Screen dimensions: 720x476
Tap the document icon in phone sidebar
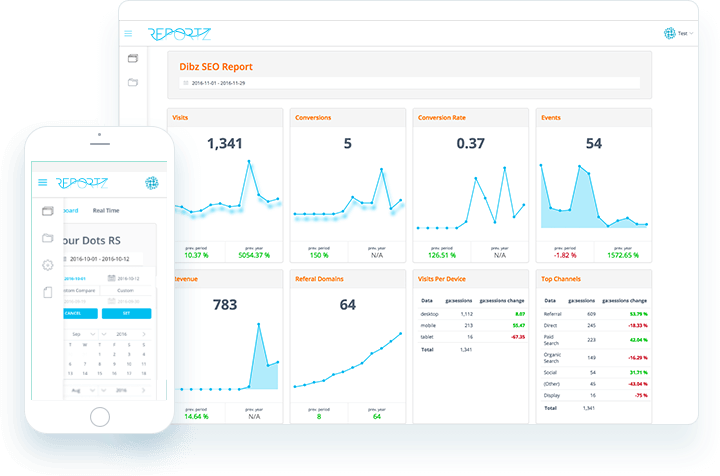(47, 292)
